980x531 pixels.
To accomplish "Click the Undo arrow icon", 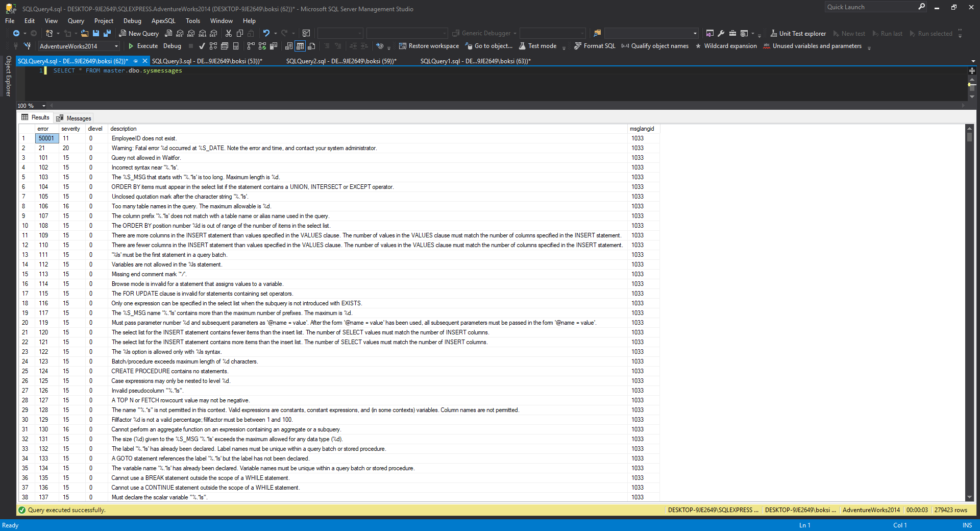I will (266, 33).
